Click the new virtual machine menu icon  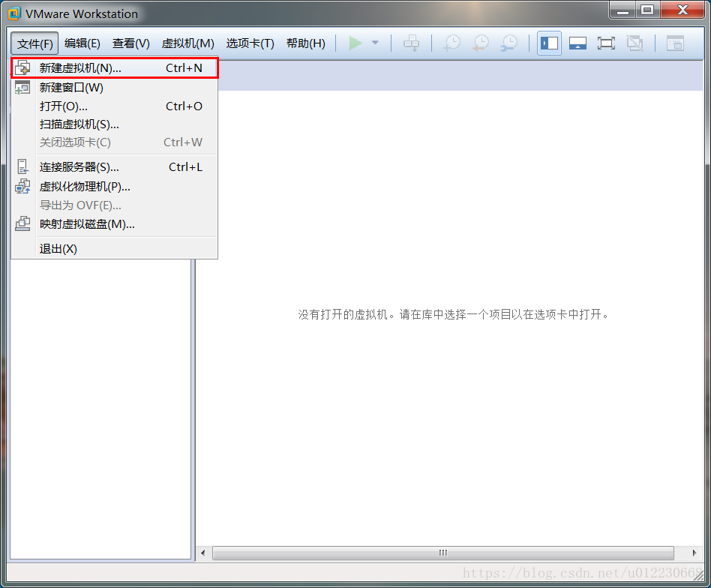coord(22,68)
